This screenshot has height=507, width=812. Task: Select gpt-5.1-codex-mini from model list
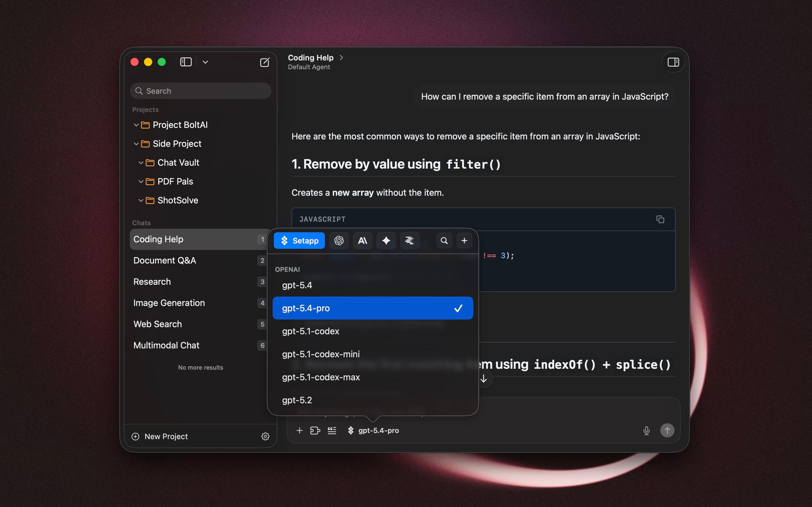(x=321, y=354)
